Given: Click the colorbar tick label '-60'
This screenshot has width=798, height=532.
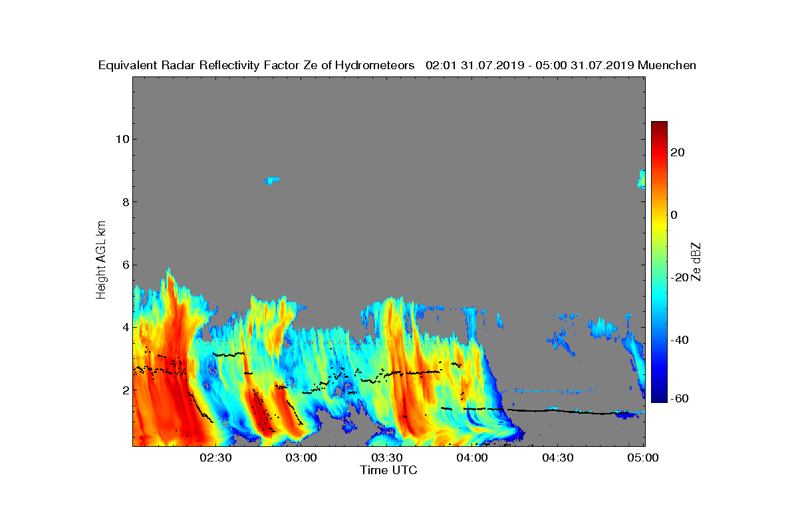Looking at the screenshot, I should point(680,398).
